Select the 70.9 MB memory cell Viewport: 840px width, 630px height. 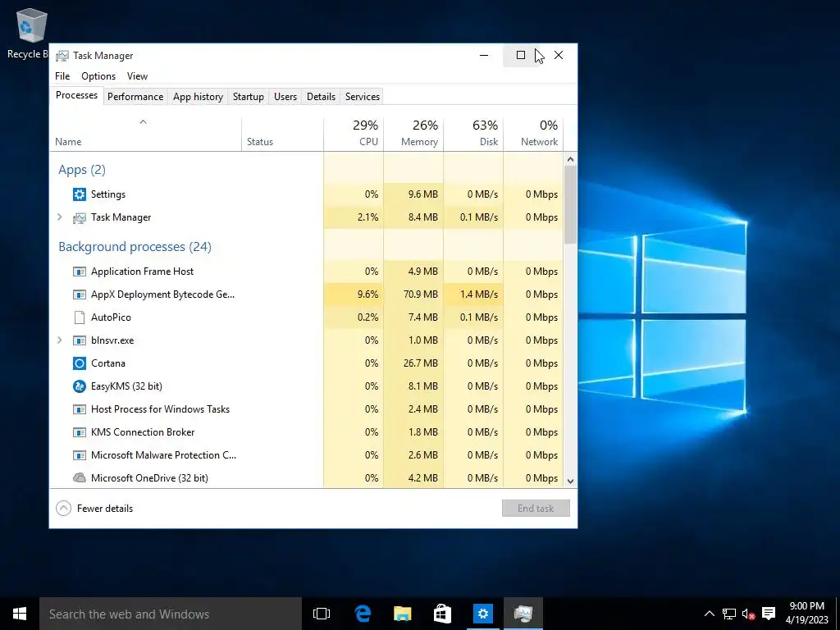coord(413,294)
